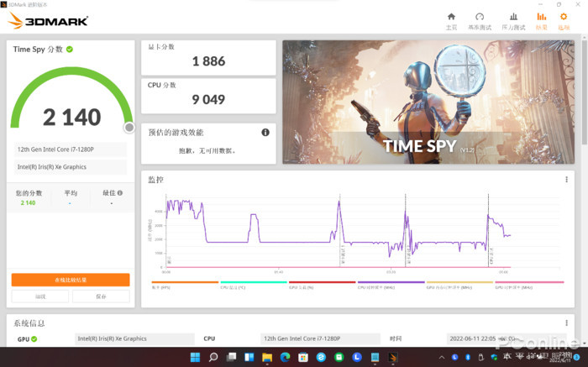Show info for estimated game performance
Image resolution: width=588 pixels, height=367 pixels.
point(265,133)
